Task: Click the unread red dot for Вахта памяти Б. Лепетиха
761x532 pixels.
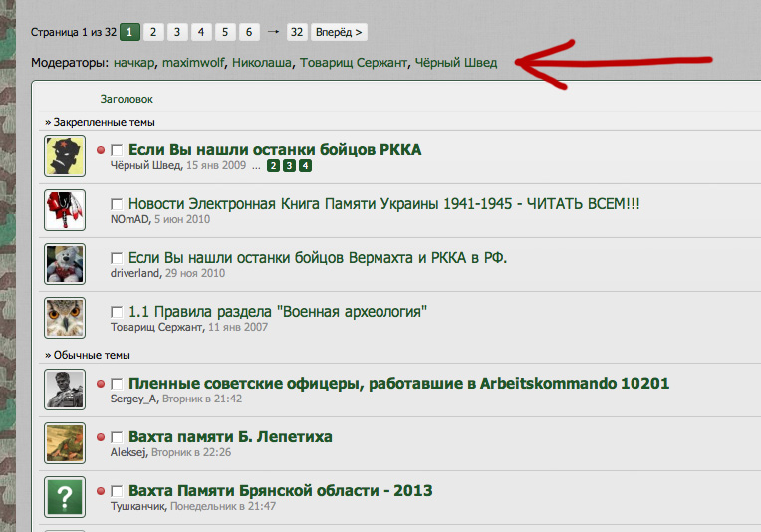Action: click(101, 437)
